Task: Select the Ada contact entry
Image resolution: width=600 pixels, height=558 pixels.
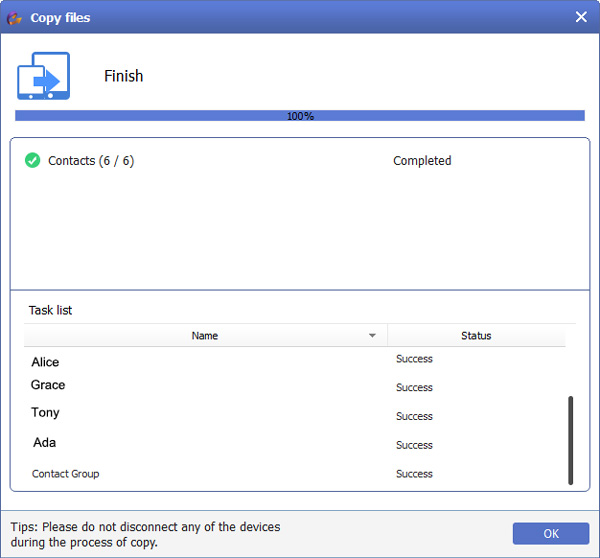Action: pos(44,442)
